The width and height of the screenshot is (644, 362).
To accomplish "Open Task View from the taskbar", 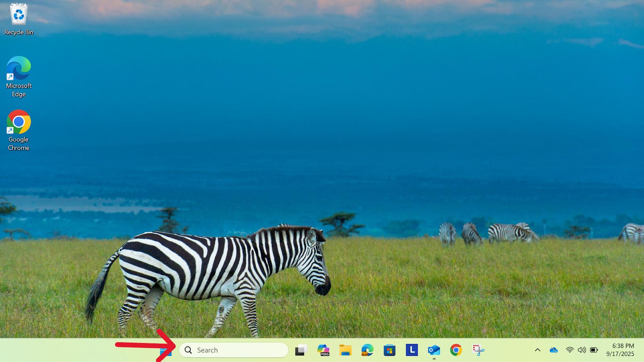I will coord(301,350).
